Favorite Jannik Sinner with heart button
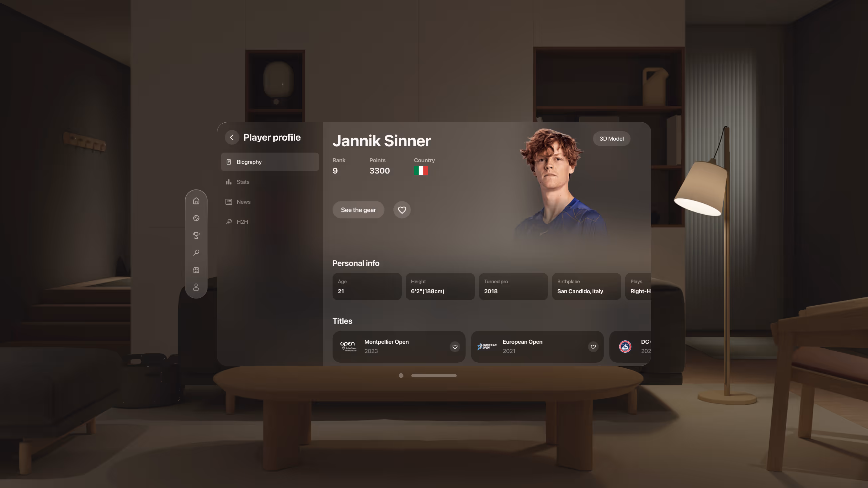This screenshot has width=868, height=488. 402,210
